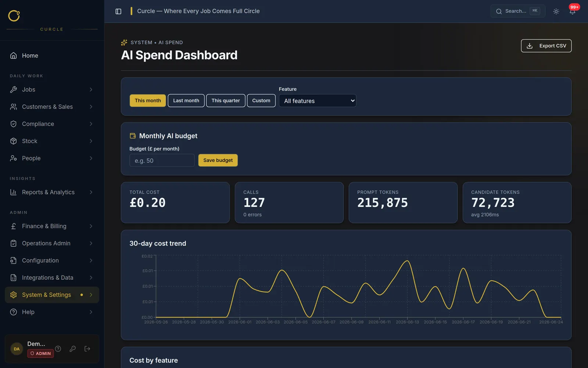Click the Total Cost £0.20 value

pyautogui.click(x=147, y=203)
